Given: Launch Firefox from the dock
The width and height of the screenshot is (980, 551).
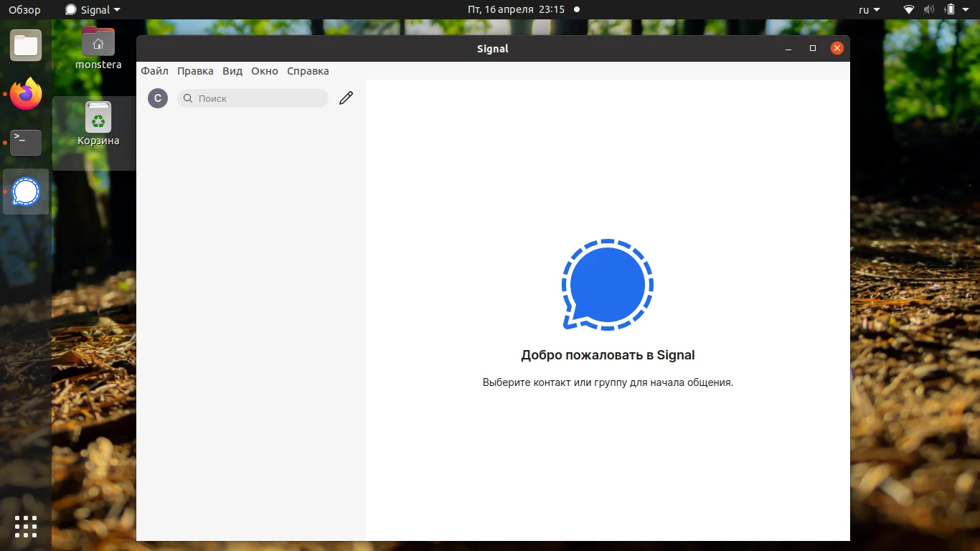Looking at the screenshot, I should [26, 94].
